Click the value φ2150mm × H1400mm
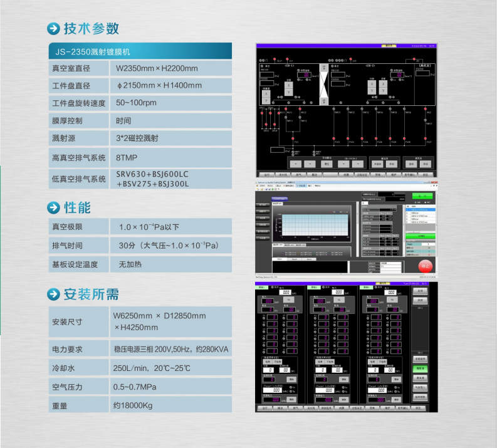 pyautogui.click(x=159, y=85)
